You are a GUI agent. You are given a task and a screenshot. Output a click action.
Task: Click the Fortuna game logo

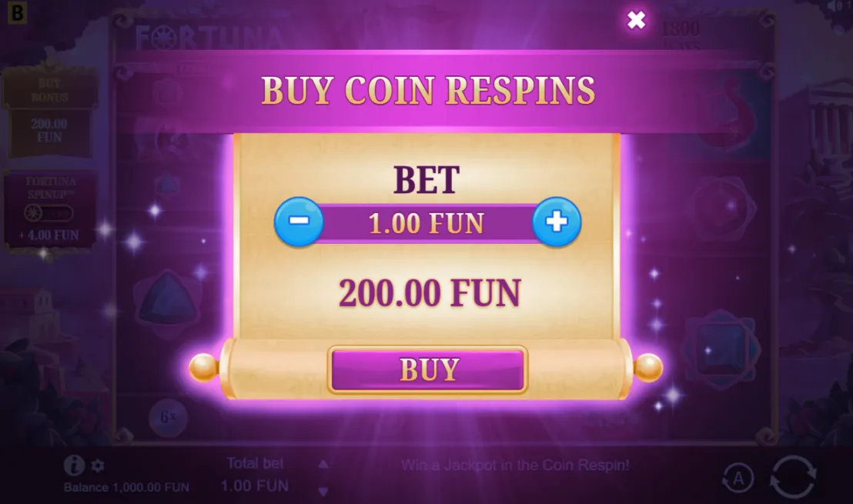pos(209,38)
